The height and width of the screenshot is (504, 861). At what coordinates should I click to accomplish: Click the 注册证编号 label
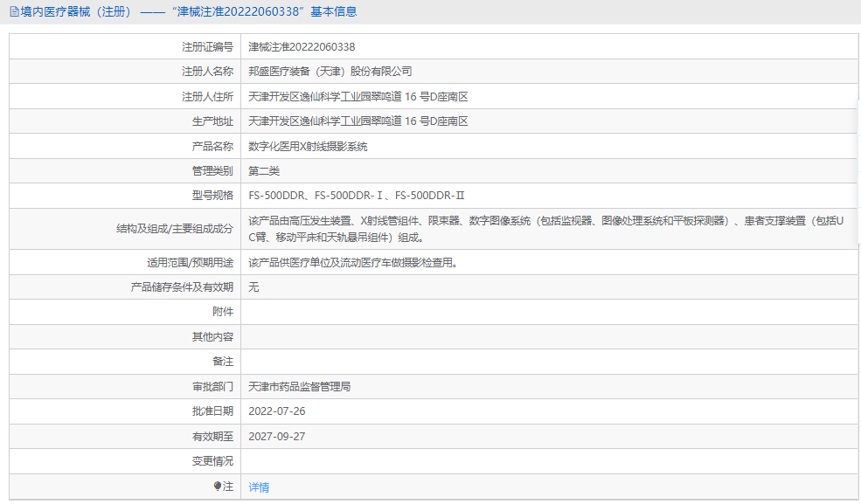click(x=207, y=47)
